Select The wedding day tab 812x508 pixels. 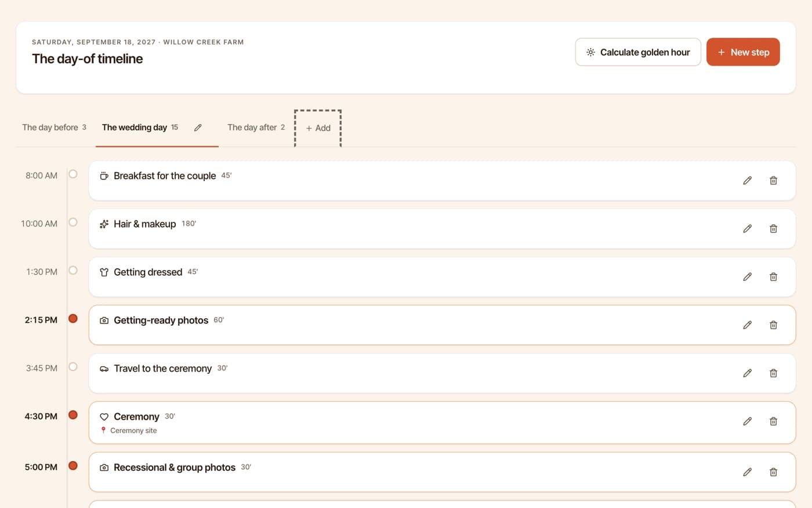[140, 128]
